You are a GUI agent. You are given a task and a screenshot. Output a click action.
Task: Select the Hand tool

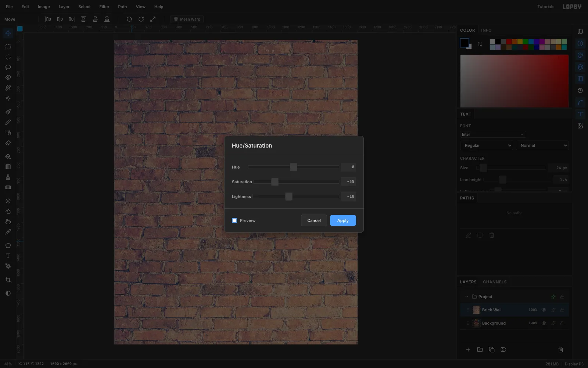tap(8, 222)
